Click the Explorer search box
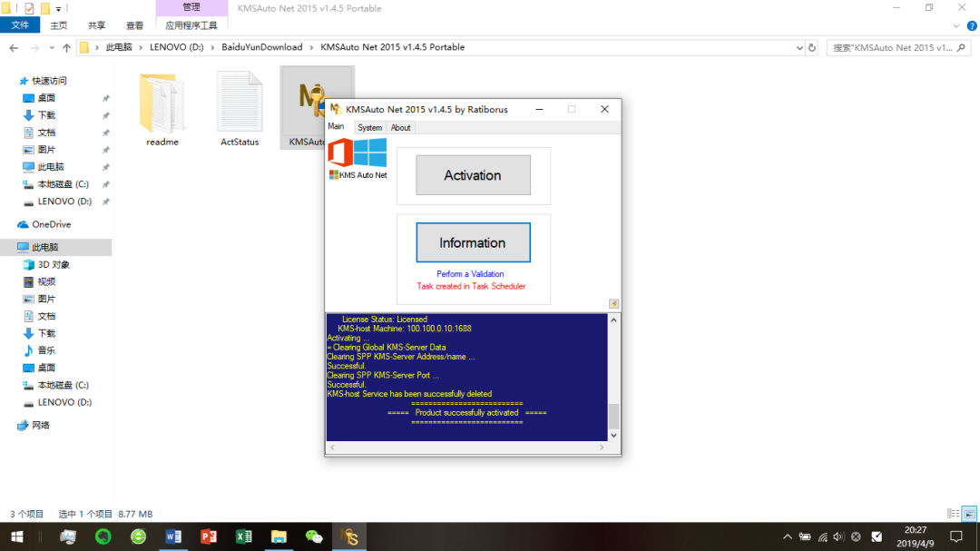The width and height of the screenshot is (980, 551). pos(897,47)
